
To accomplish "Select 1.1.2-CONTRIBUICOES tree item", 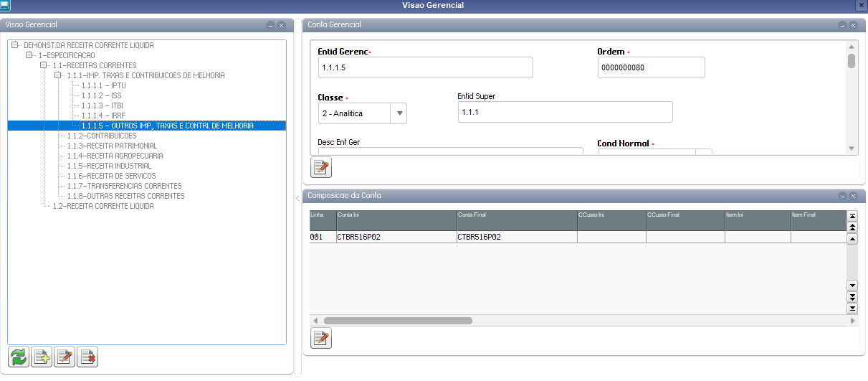I will 101,136.
